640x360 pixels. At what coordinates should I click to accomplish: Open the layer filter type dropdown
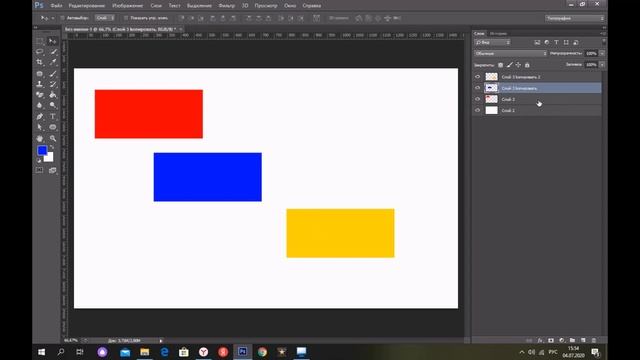tap(492, 42)
